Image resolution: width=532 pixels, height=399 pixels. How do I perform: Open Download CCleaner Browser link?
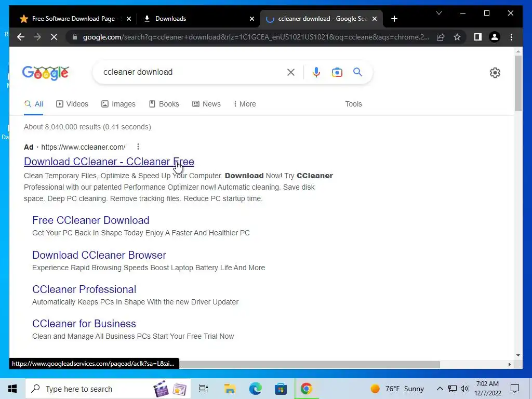[99, 255]
